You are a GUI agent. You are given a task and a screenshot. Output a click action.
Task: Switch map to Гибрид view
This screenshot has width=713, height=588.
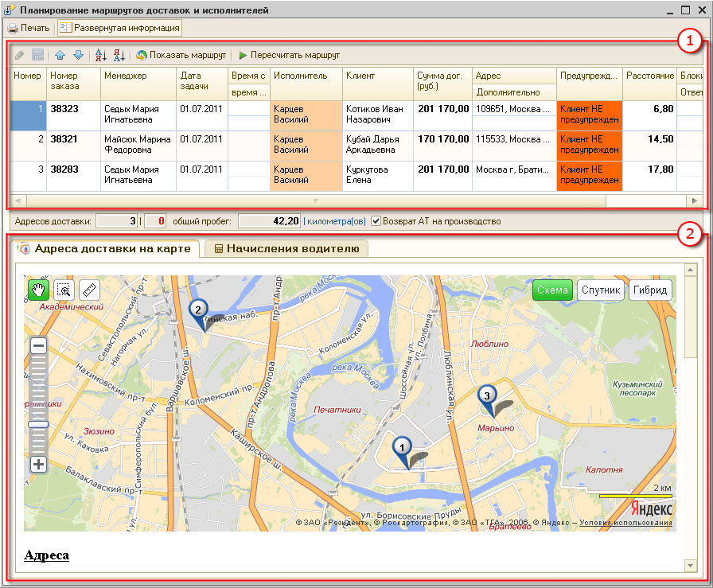tap(650, 290)
